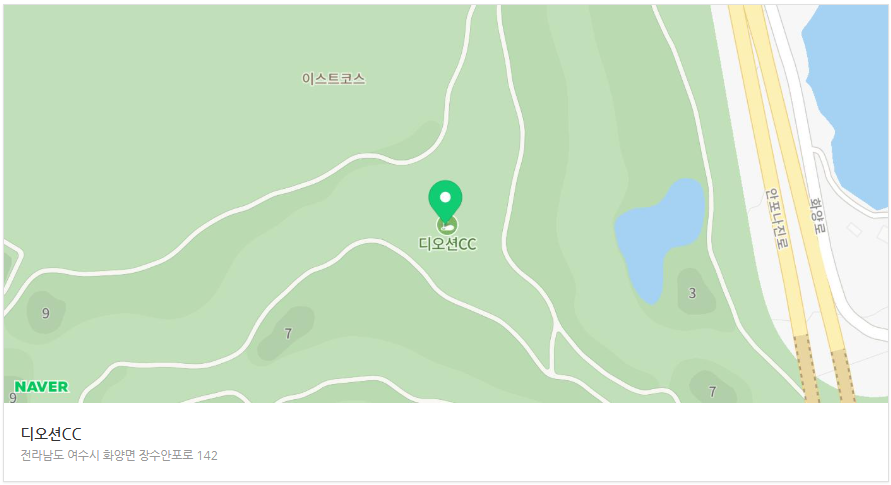Click hole 3 marker near the pond
This screenshot has height=485, width=891.
point(692,293)
